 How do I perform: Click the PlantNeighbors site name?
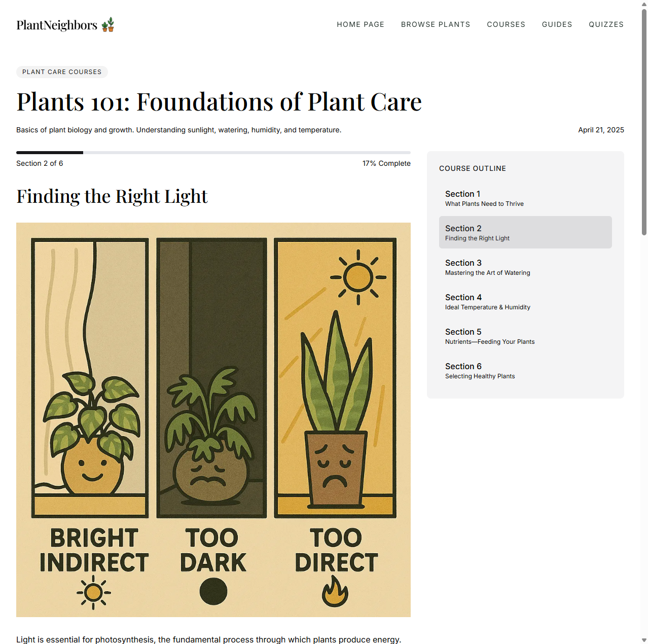[57, 25]
